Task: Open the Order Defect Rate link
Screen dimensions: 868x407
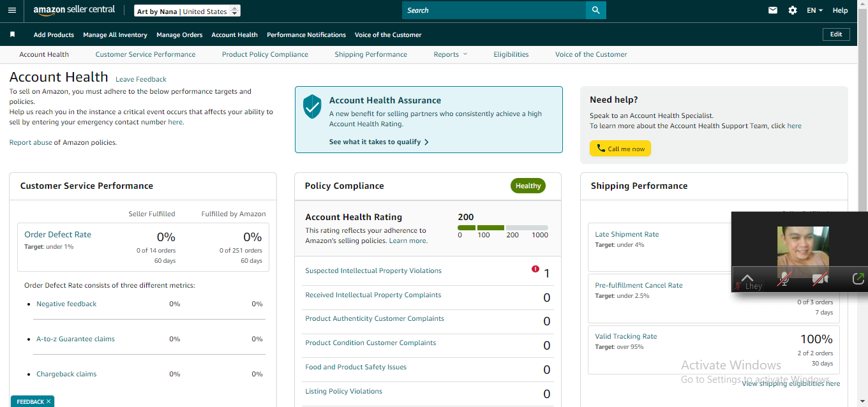Action: pyautogui.click(x=57, y=234)
